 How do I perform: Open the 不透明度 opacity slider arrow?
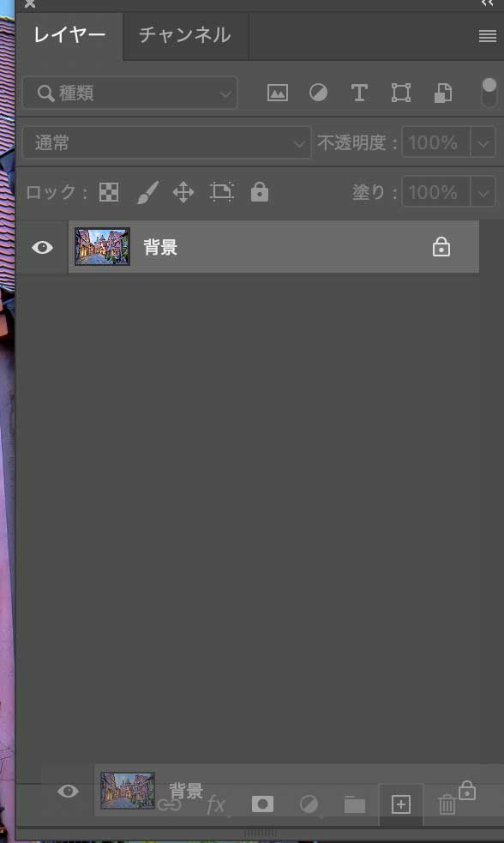[483, 142]
